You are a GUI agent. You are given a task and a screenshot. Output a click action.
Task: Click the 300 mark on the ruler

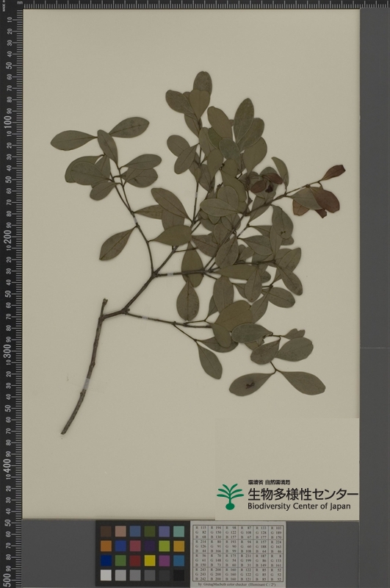(7, 351)
